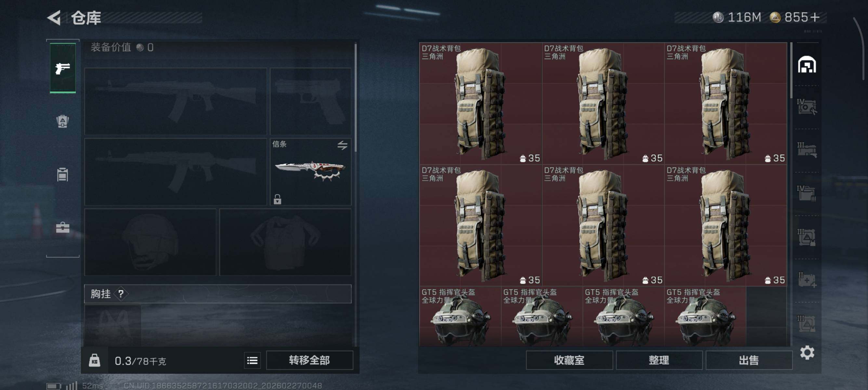Open the 胸挂 help question mark
Screen dimensions: 868x390
coord(121,294)
